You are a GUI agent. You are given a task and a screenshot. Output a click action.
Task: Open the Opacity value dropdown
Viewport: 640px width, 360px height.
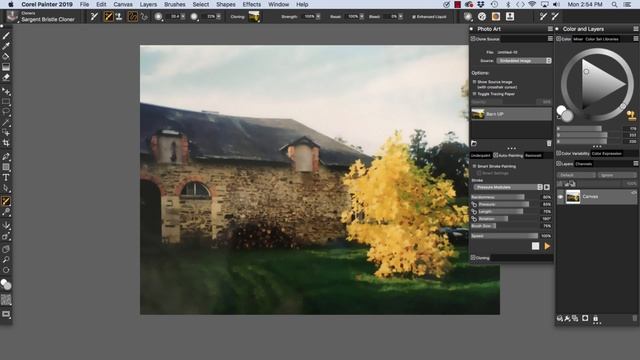pyautogui.click(x=219, y=17)
